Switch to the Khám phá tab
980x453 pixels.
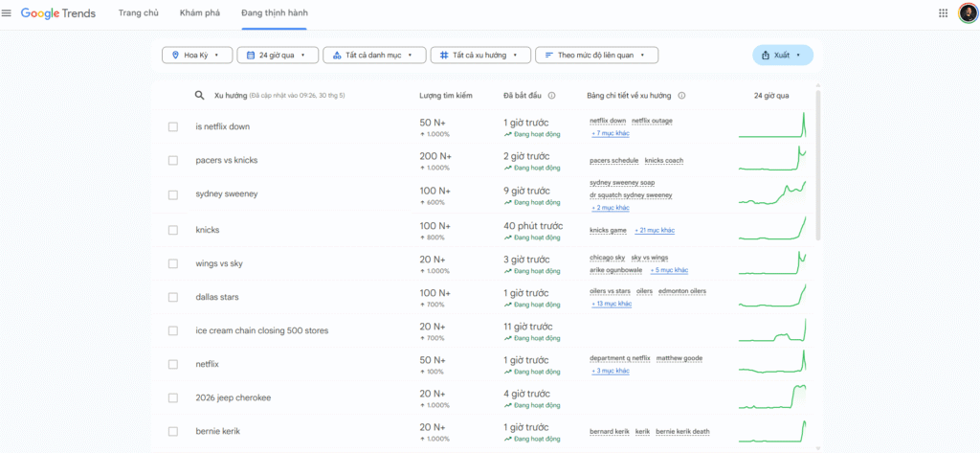tap(199, 12)
